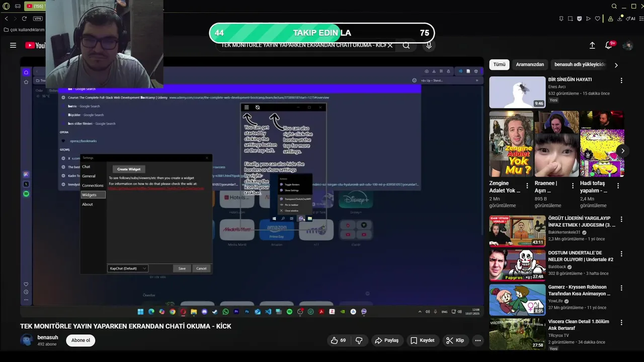Viewport: 644px width, 362px height.
Task: Create a clip with Klip button
Action: coord(455,340)
